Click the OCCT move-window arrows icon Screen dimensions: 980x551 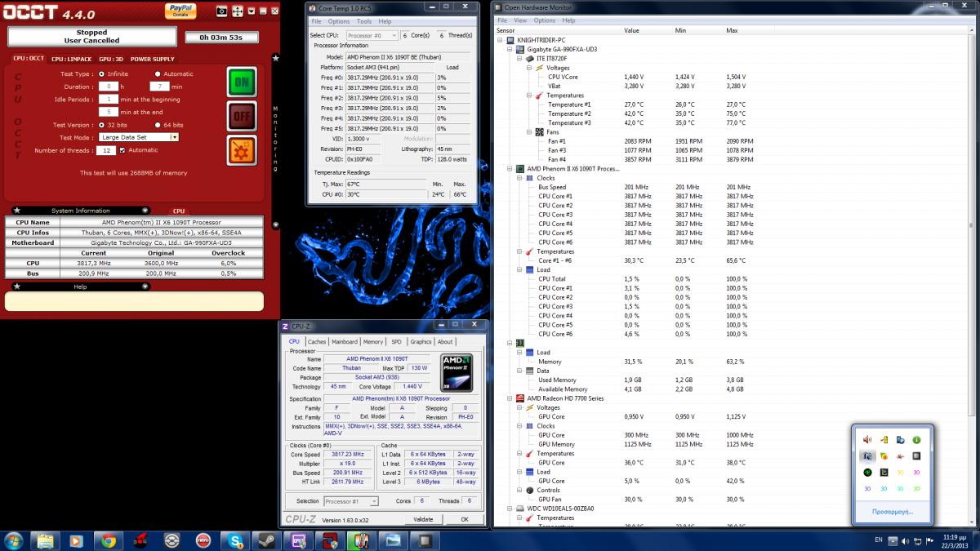237,11
